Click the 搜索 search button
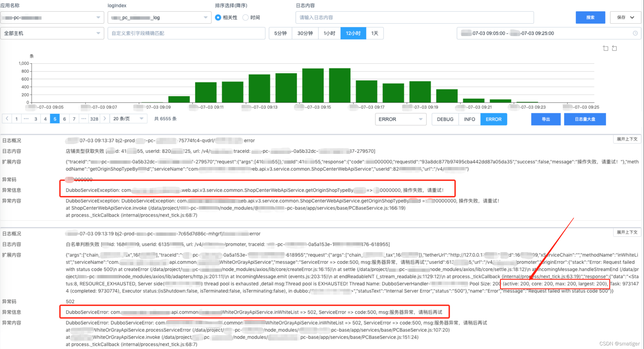Viewport: 644px width, 349px height. (590, 17)
